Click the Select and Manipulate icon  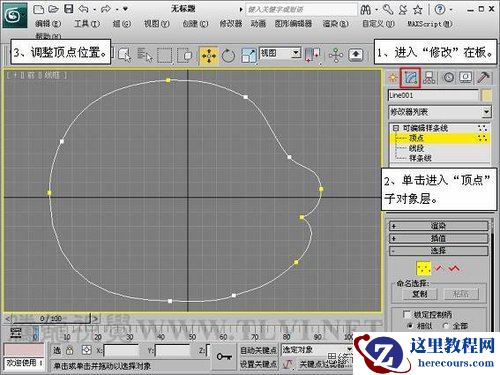pyautogui.click(x=336, y=55)
